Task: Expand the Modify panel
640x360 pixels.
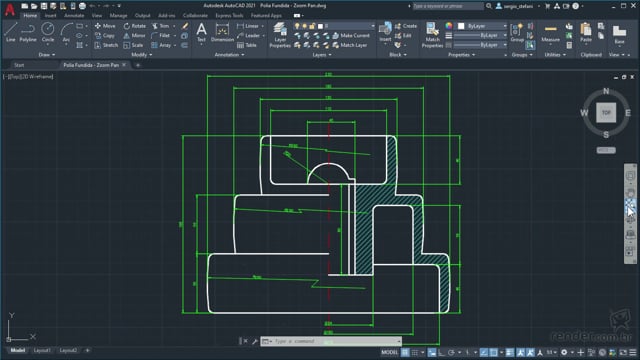Action: (x=142, y=55)
